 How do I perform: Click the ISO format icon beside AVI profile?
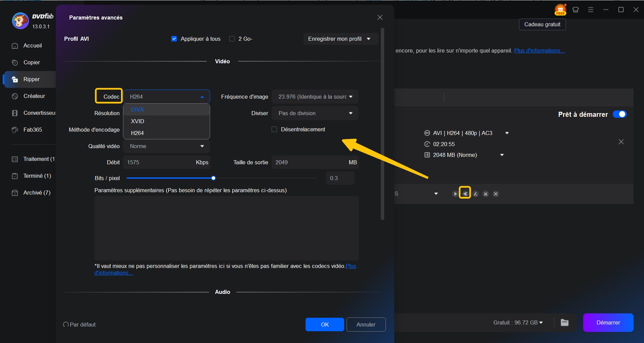pyautogui.click(x=427, y=133)
